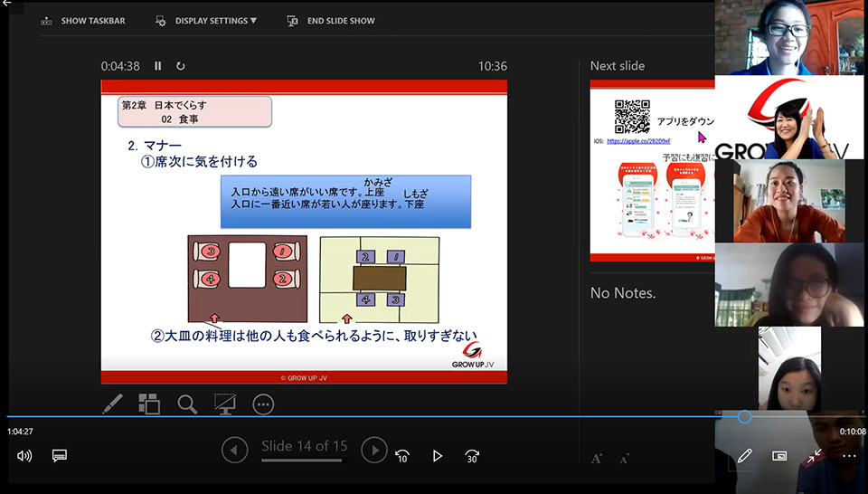Go to the previous slide arrow
Viewport: 868px width, 494px height.
click(x=234, y=451)
